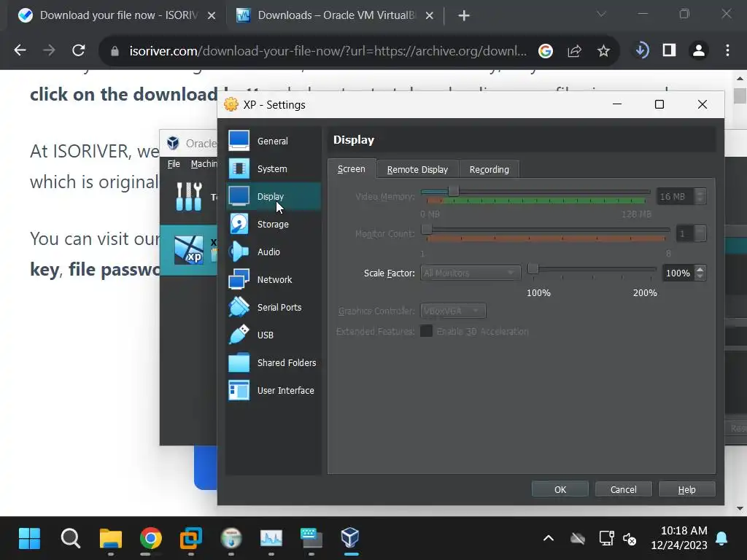Click the browser address bar URL
Viewport: 747px width, 560px height.
pos(328,50)
